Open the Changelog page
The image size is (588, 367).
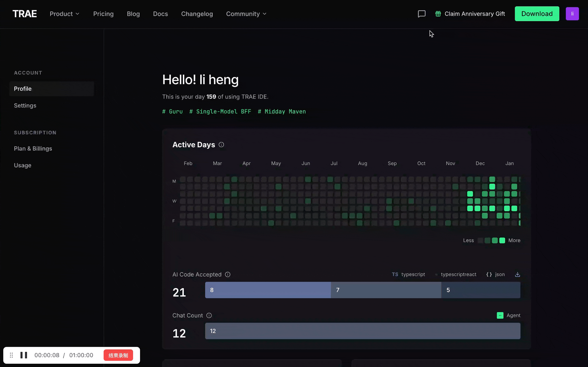coord(197,14)
